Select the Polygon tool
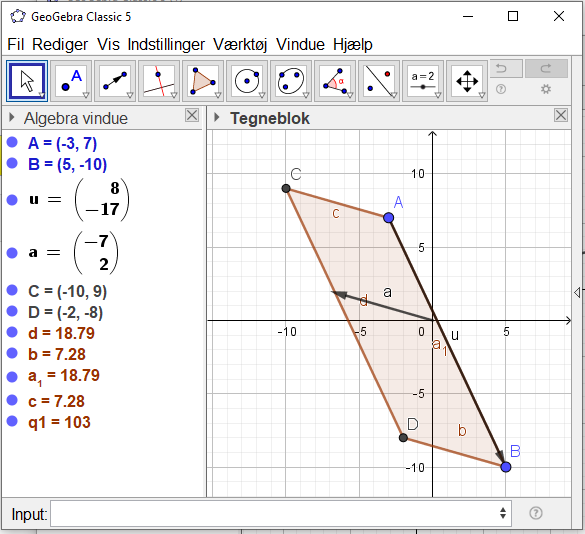Viewport: 585px width, 534px height. [203, 81]
